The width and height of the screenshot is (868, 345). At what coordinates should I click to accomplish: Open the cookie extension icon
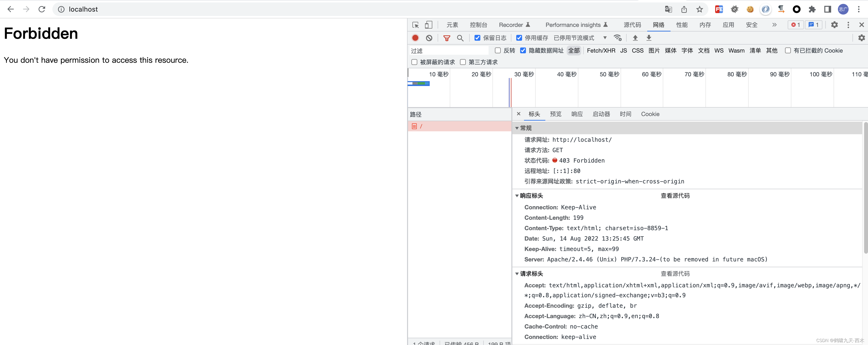[x=750, y=9]
